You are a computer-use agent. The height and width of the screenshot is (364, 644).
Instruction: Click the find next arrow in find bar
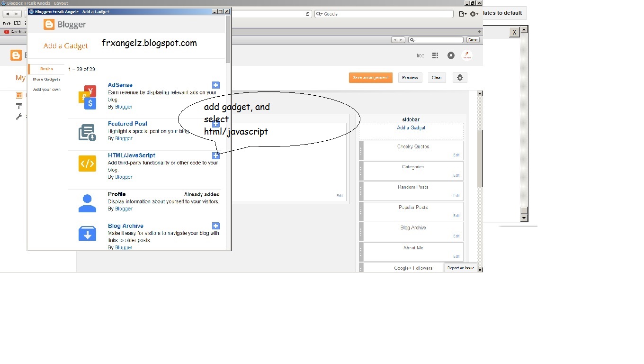click(x=402, y=40)
